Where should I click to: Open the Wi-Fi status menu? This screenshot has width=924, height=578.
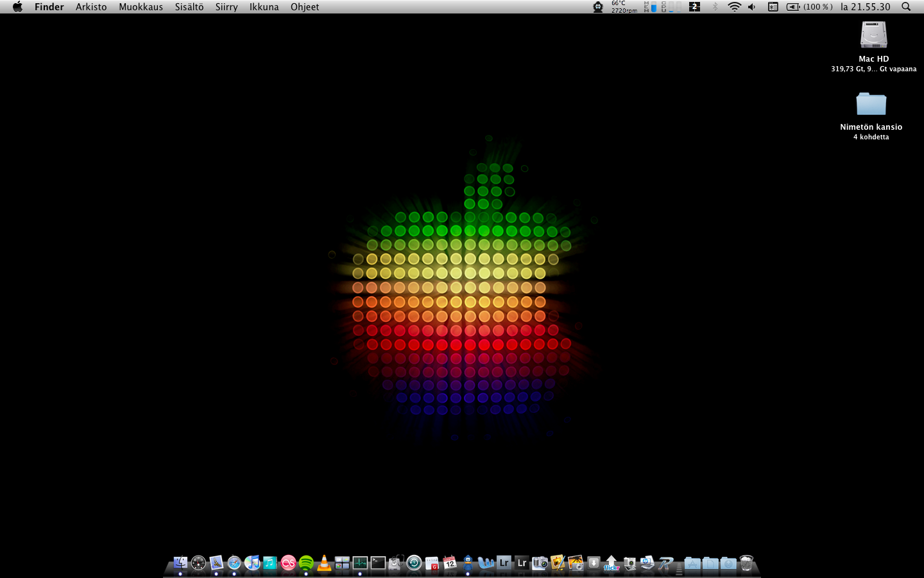tap(735, 6)
